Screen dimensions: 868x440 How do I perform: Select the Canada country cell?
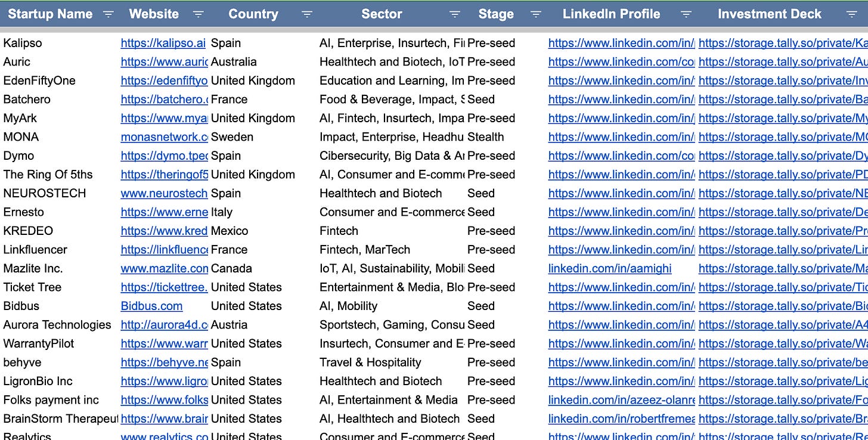point(231,268)
